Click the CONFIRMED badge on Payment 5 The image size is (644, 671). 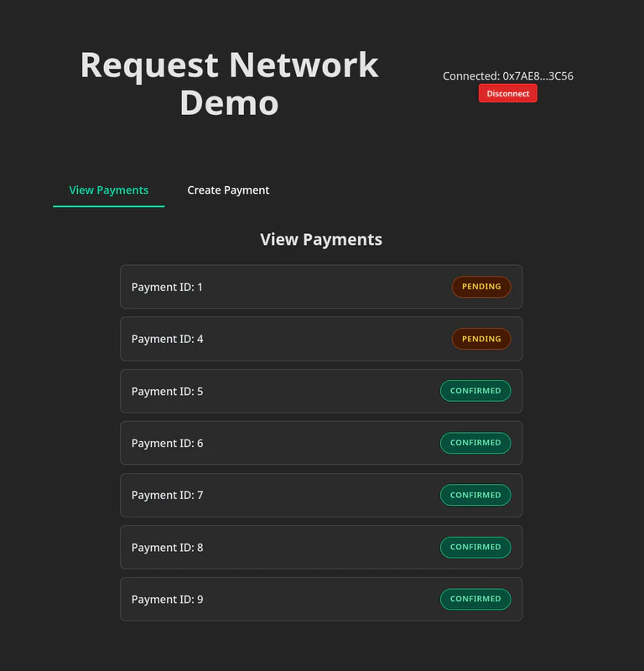tap(475, 391)
